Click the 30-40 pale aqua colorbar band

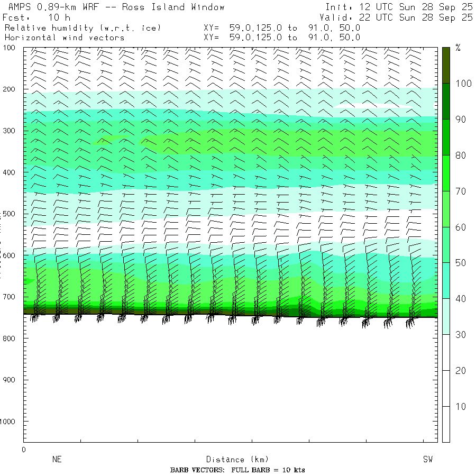(x=446, y=316)
